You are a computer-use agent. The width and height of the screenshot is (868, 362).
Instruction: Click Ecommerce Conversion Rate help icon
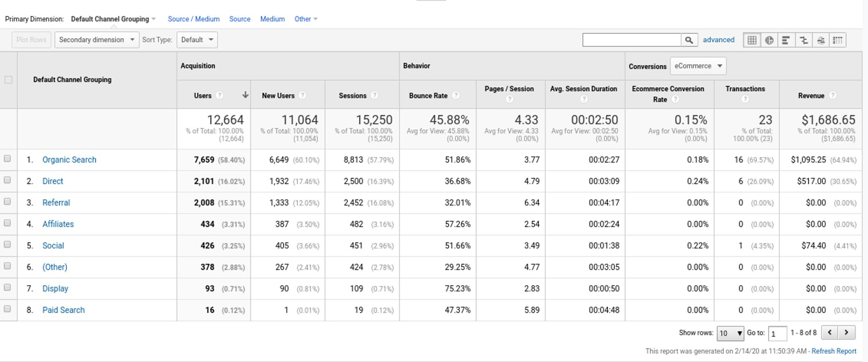click(675, 99)
